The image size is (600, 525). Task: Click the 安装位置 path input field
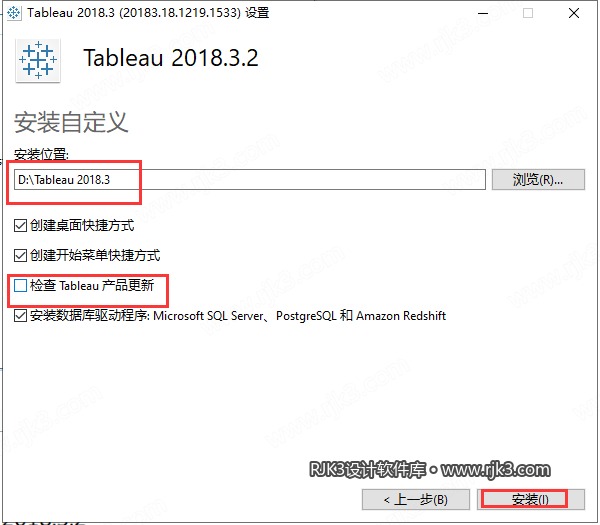tap(249, 179)
